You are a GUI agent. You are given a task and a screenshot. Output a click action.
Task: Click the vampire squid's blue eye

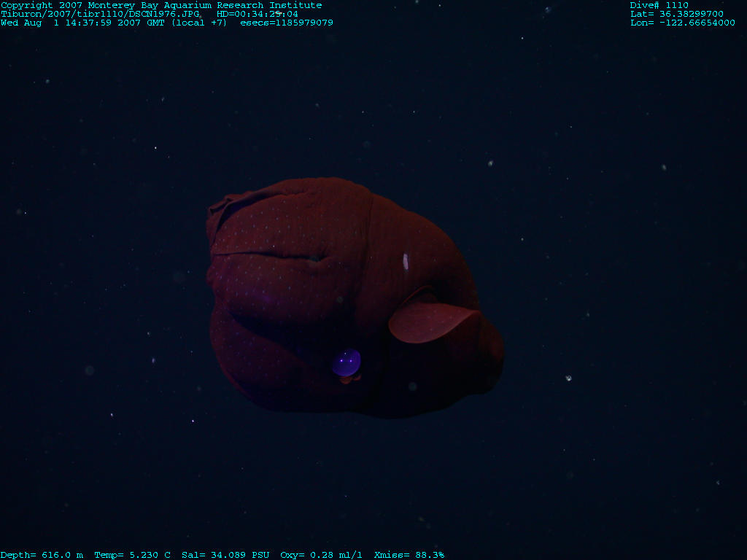pos(347,362)
